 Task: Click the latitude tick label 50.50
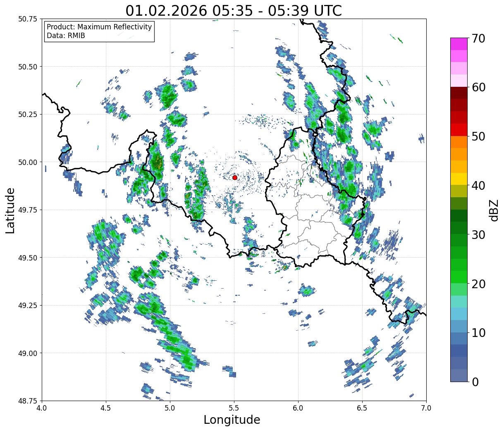click(x=27, y=67)
